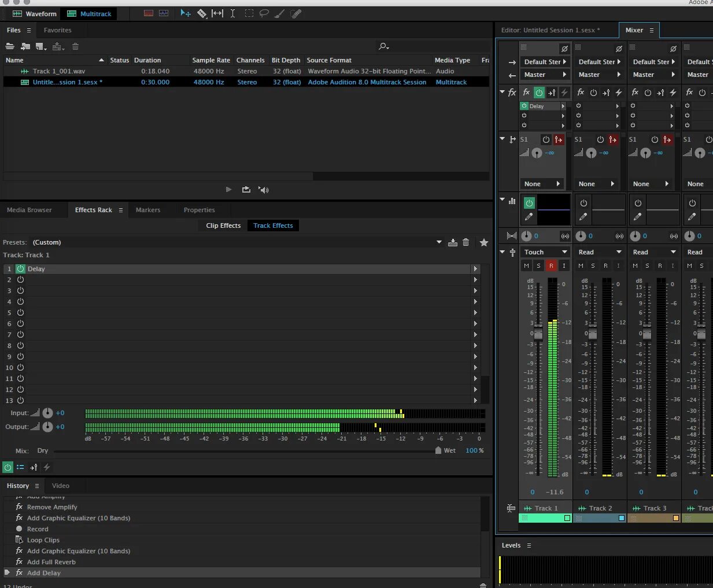Switch to Waveform view

point(35,13)
